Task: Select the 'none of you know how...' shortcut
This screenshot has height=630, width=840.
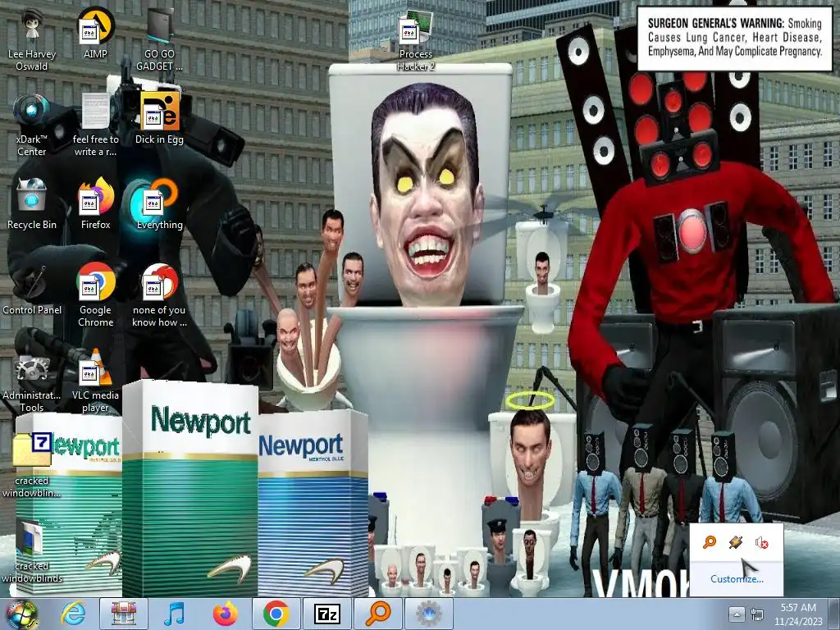Action: tap(159, 295)
